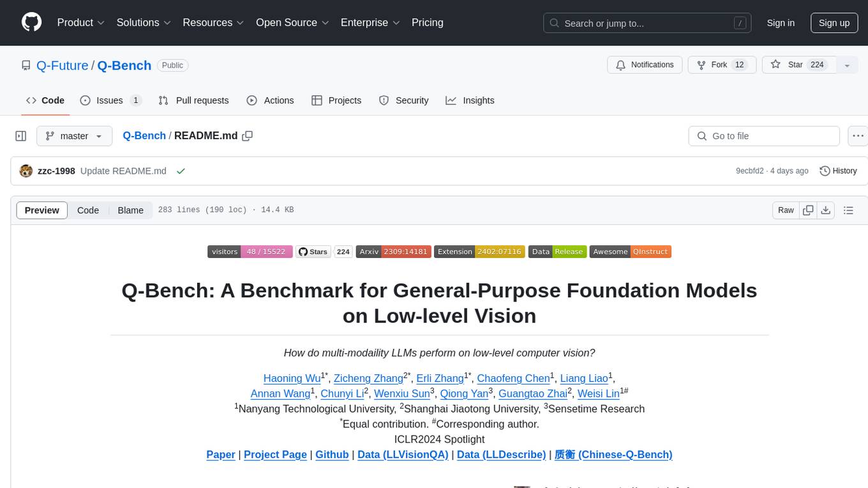Open the master branch selector
Viewport: 868px width, 488px height.
click(74, 136)
